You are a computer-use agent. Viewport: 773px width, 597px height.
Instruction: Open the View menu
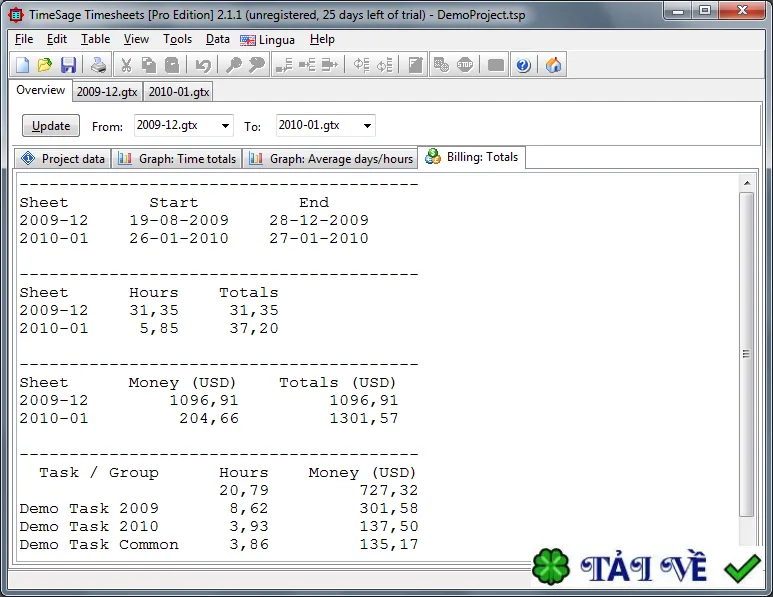pyautogui.click(x=136, y=39)
